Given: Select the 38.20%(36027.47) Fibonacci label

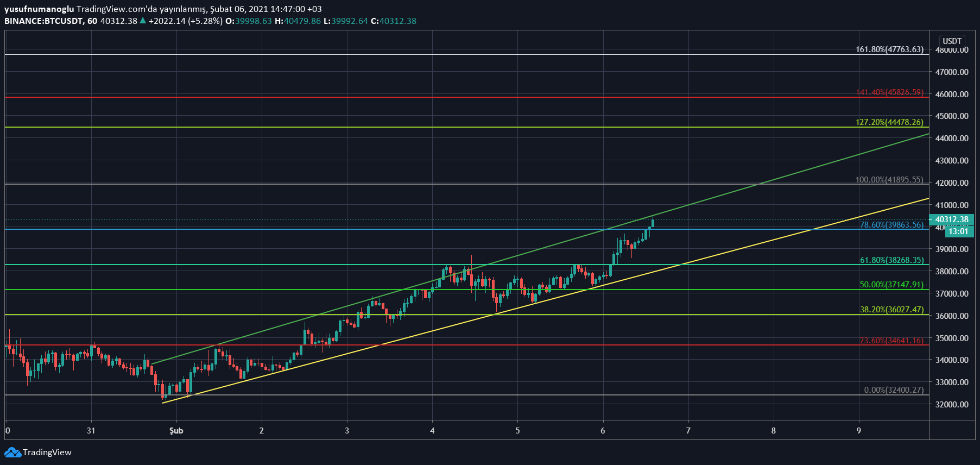Looking at the screenshot, I should pyautogui.click(x=892, y=309).
